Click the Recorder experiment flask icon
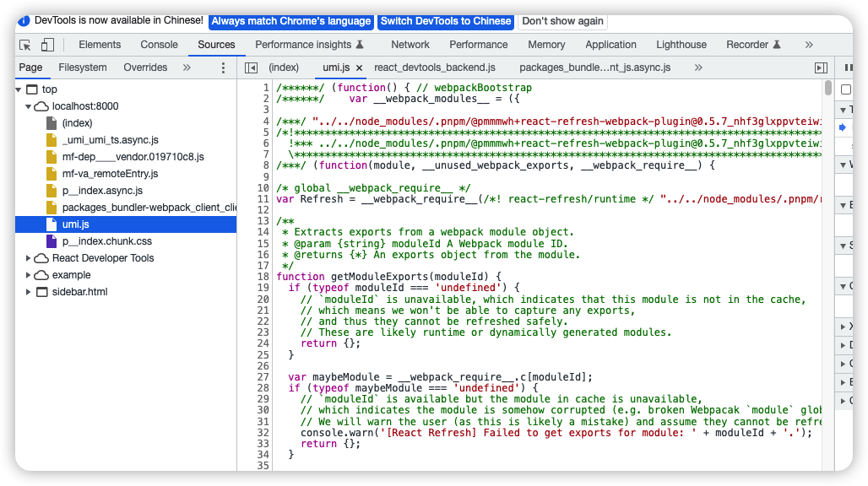This screenshot has height=486, width=868. tap(777, 45)
